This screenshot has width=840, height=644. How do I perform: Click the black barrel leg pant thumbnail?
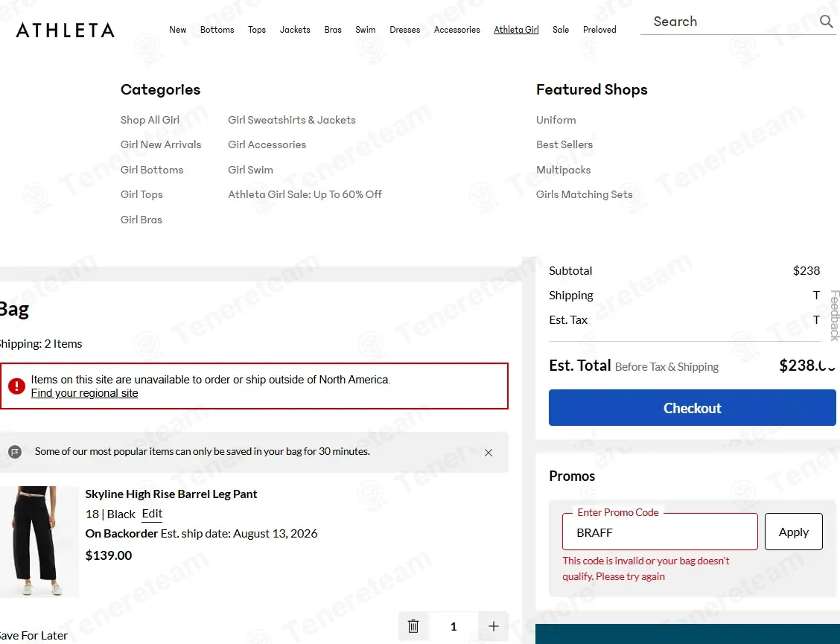click(39, 541)
